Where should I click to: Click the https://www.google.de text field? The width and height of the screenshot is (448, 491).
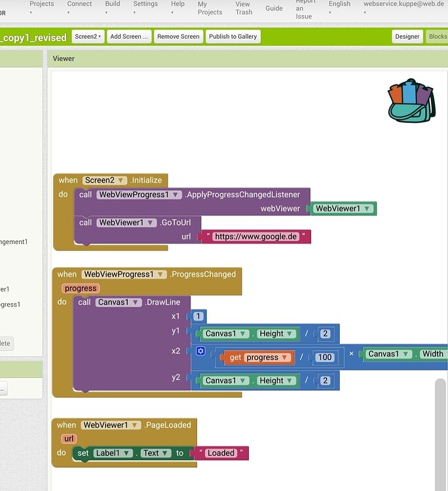pyautogui.click(x=255, y=236)
